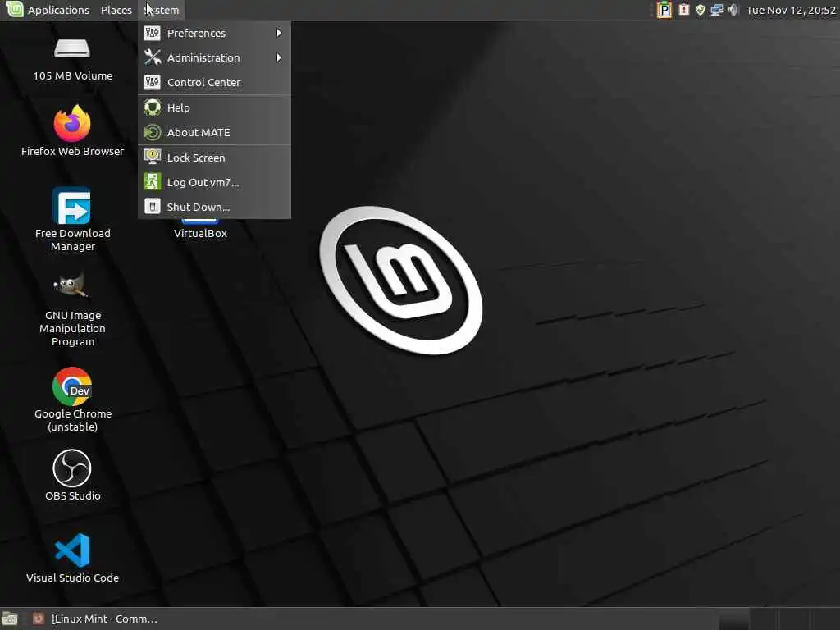Select Help in the System menu

pos(214,107)
